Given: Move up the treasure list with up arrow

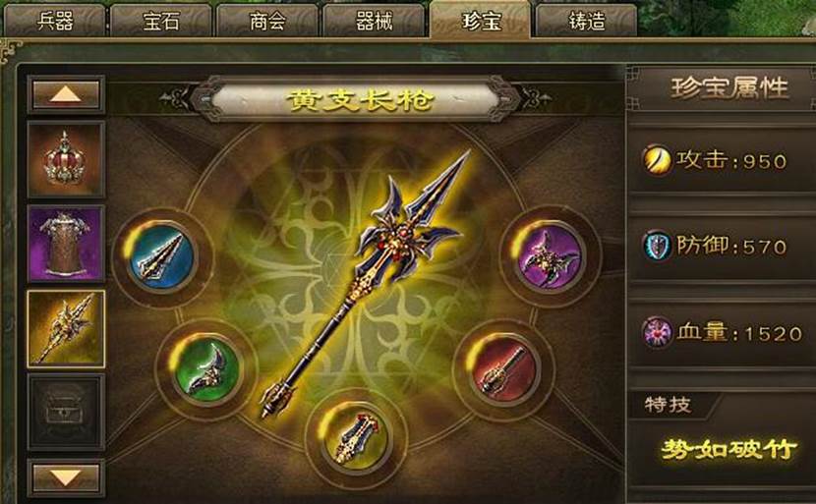Looking at the screenshot, I should coord(66,94).
